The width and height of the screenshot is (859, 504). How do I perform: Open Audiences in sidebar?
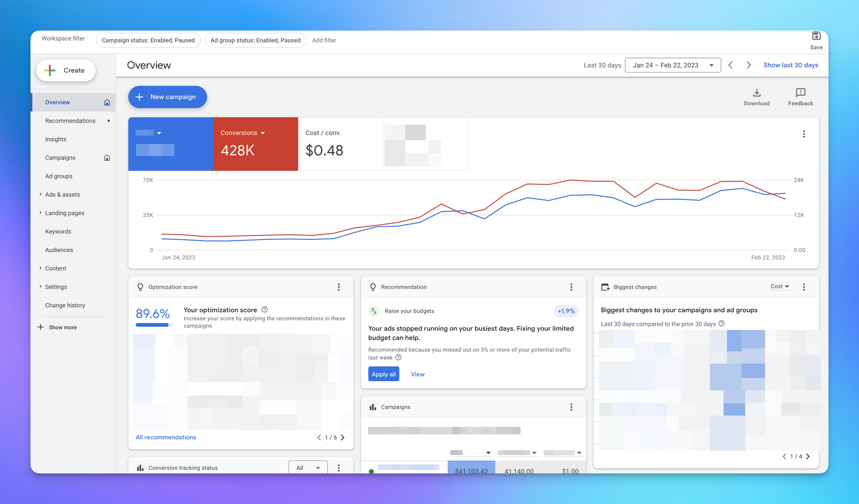pyautogui.click(x=59, y=250)
